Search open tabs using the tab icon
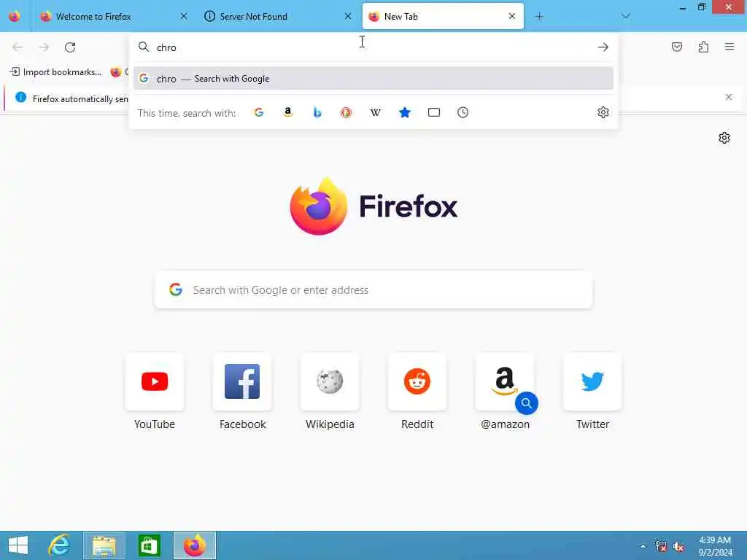This screenshot has height=560, width=747. click(x=433, y=112)
